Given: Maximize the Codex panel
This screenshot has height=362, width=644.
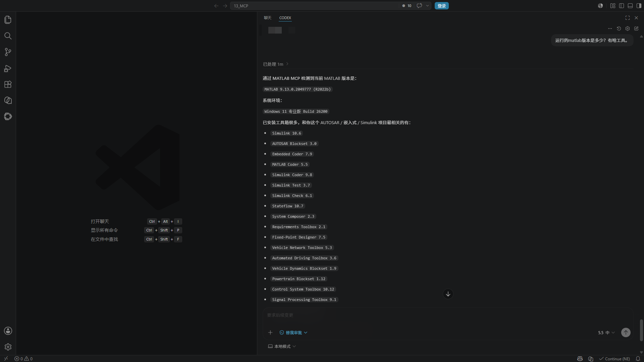Looking at the screenshot, I should (628, 18).
